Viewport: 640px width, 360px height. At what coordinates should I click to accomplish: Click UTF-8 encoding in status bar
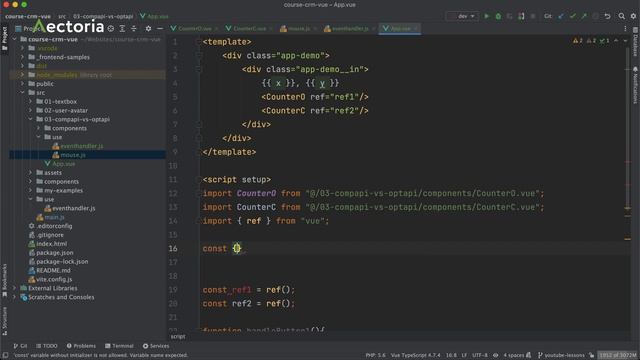tap(480, 355)
